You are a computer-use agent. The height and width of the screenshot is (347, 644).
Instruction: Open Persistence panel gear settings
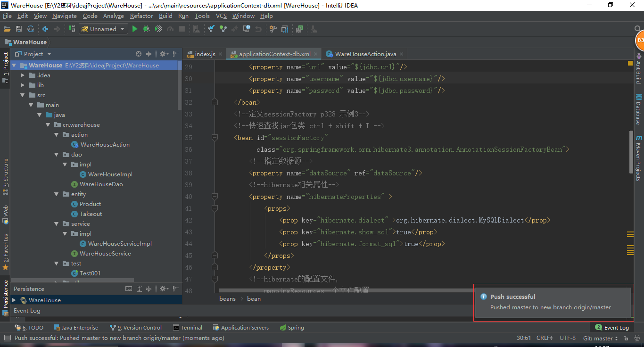163,289
